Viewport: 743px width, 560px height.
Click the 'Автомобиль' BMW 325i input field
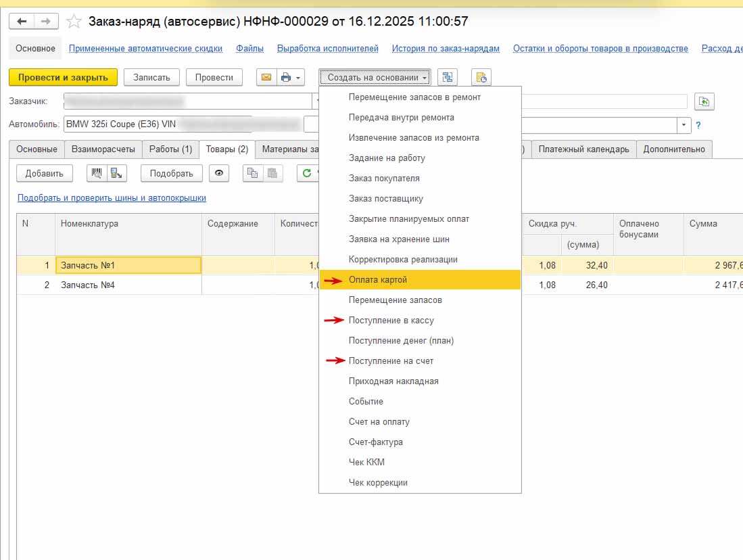[157, 124]
